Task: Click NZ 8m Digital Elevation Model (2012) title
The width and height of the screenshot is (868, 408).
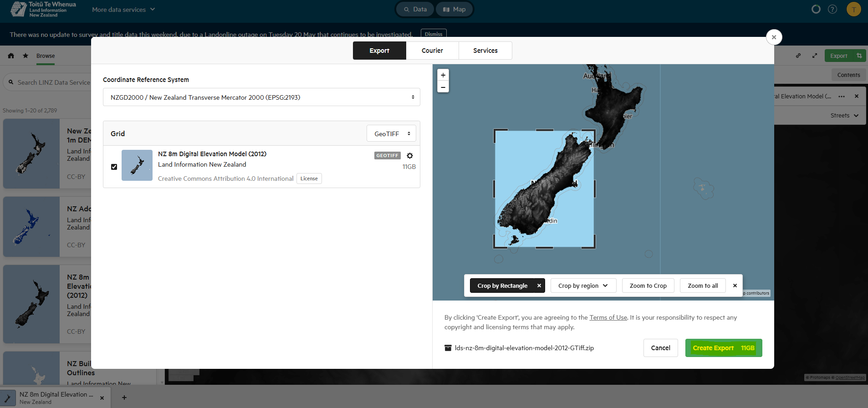Action: point(212,154)
